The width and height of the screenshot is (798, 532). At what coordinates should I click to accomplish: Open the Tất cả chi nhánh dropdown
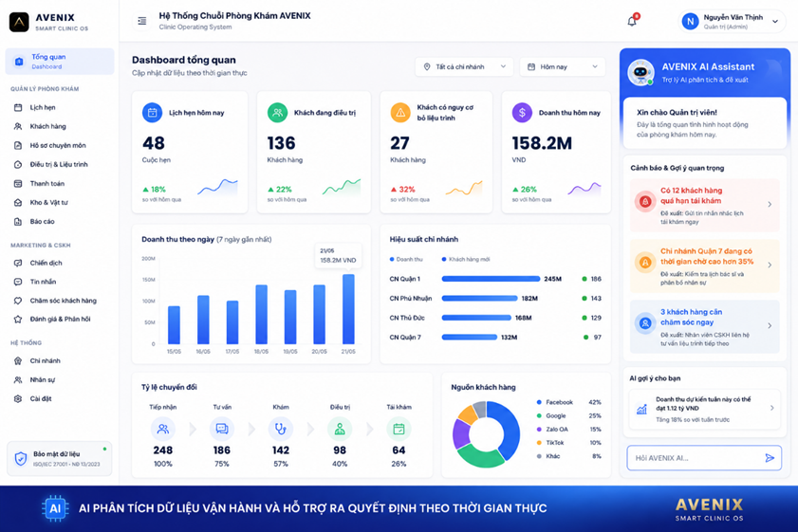coord(464,66)
